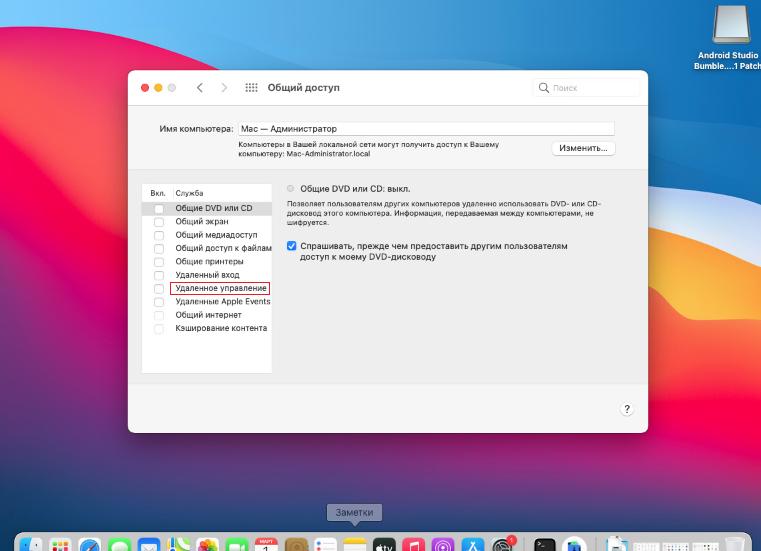761x551 pixels.
Task: Click the back arrow in the window toolbar
Action: point(200,88)
